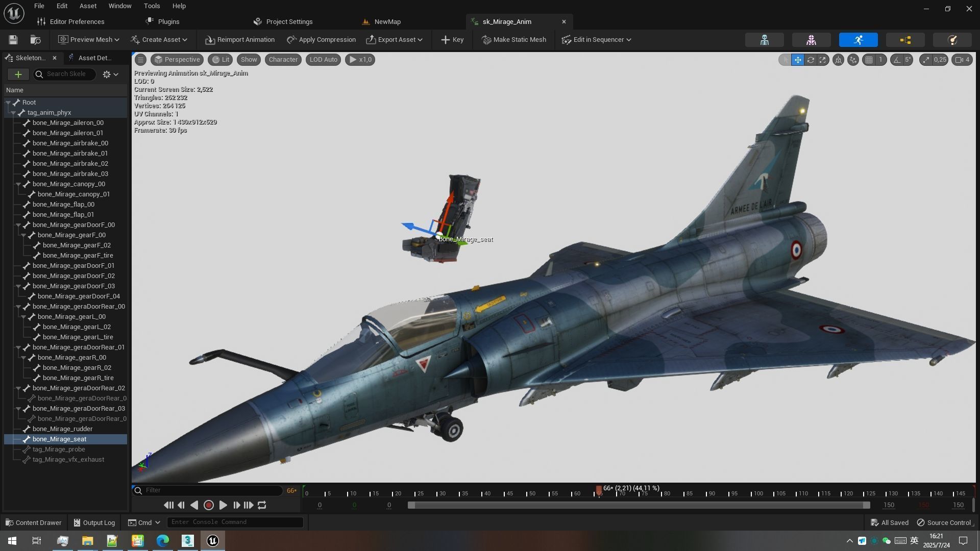This screenshot has height=551, width=980.
Task: Open the Lit view mode button
Action: (220, 60)
